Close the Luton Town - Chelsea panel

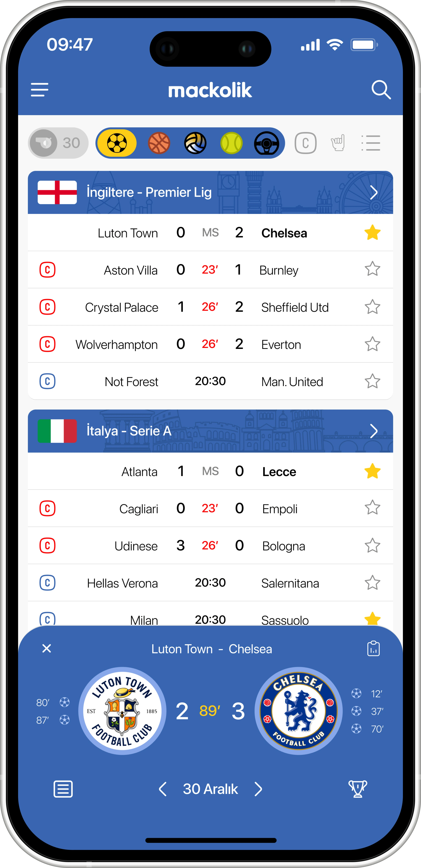[47, 648]
